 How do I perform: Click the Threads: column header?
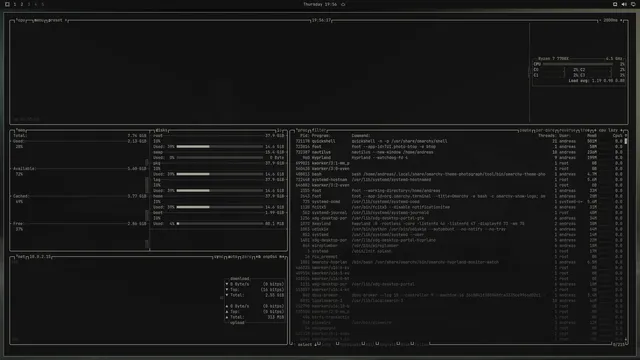(x=547, y=136)
